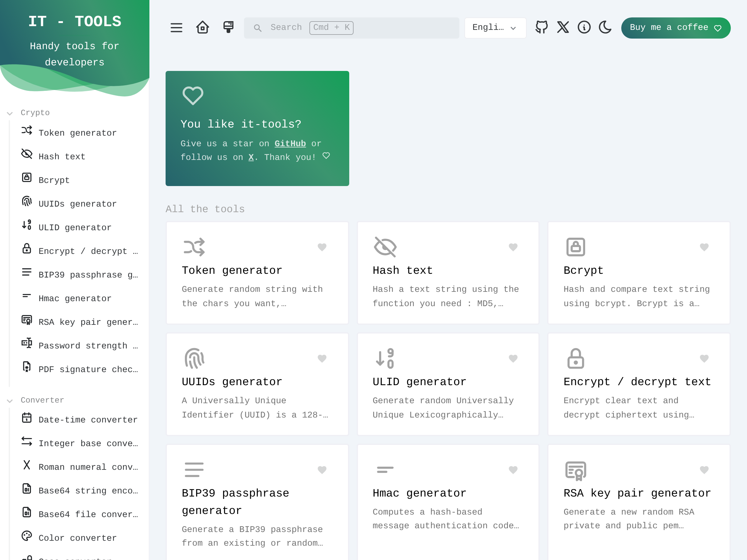The width and height of the screenshot is (747, 560).
Task: Favorite the Hash text card
Action: (x=513, y=247)
